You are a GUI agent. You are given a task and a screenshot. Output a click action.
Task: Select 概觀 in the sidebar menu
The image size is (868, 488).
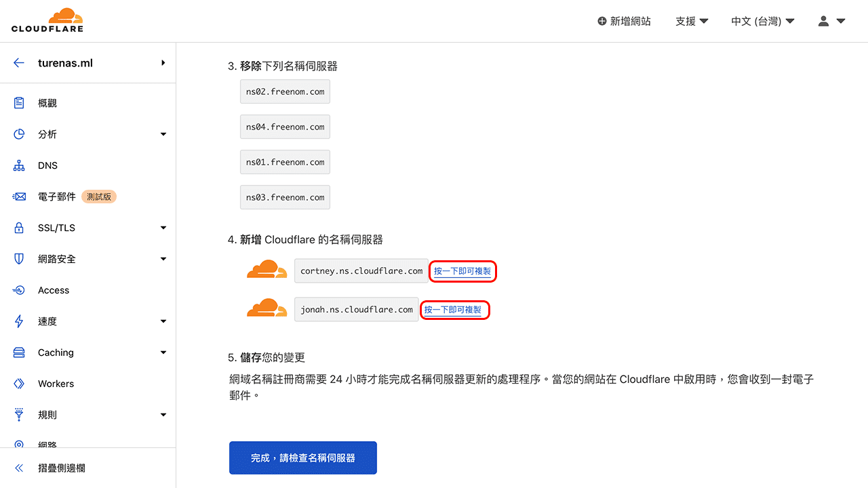pos(47,102)
